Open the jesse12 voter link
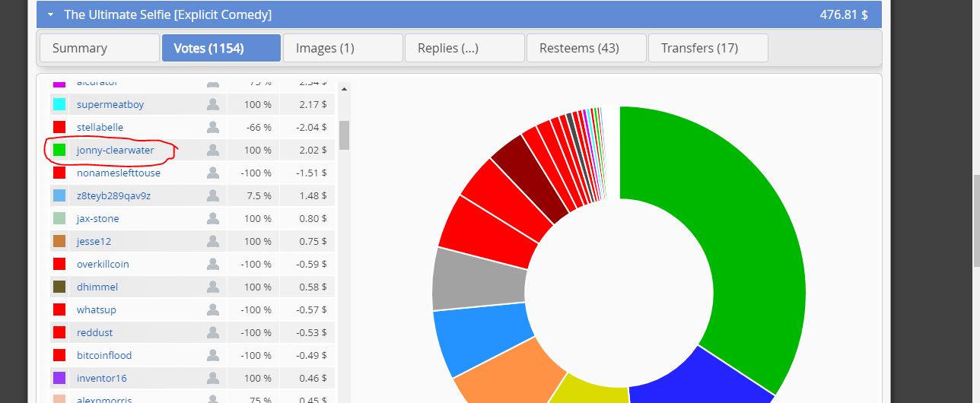The image size is (980, 403). click(94, 241)
